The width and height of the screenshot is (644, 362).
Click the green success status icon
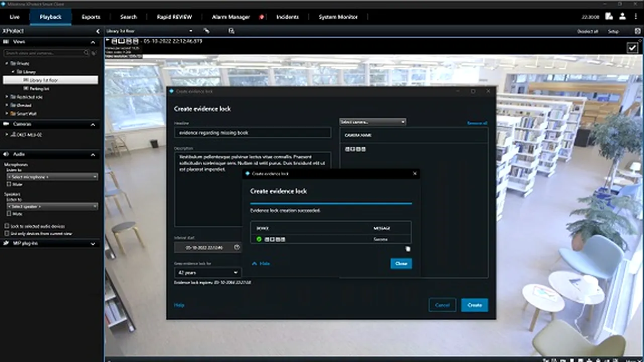[x=259, y=239]
